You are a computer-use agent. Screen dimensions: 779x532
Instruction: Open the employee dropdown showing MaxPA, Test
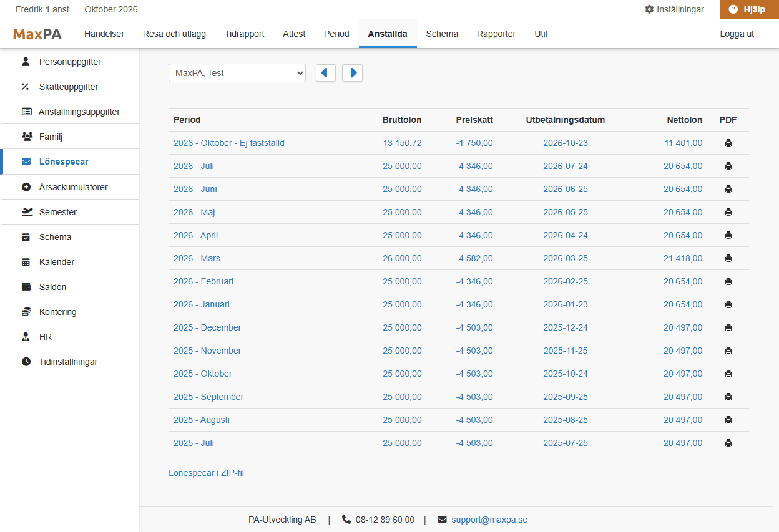click(x=237, y=73)
